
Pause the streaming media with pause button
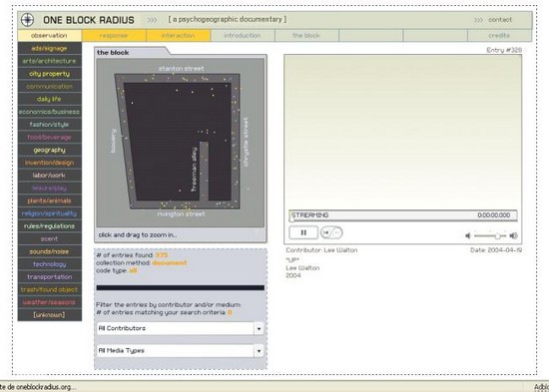[x=303, y=232]
